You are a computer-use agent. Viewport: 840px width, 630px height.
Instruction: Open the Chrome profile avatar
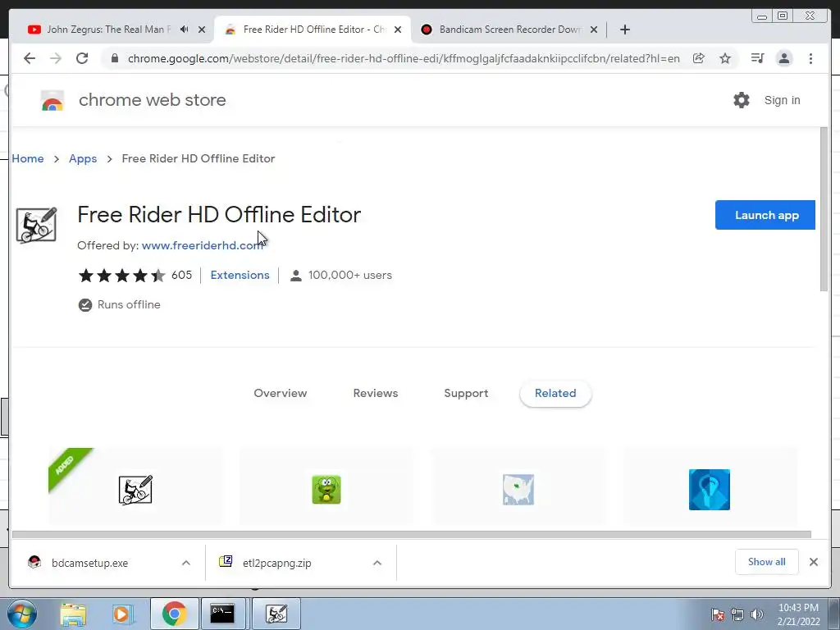pos(783,58)
